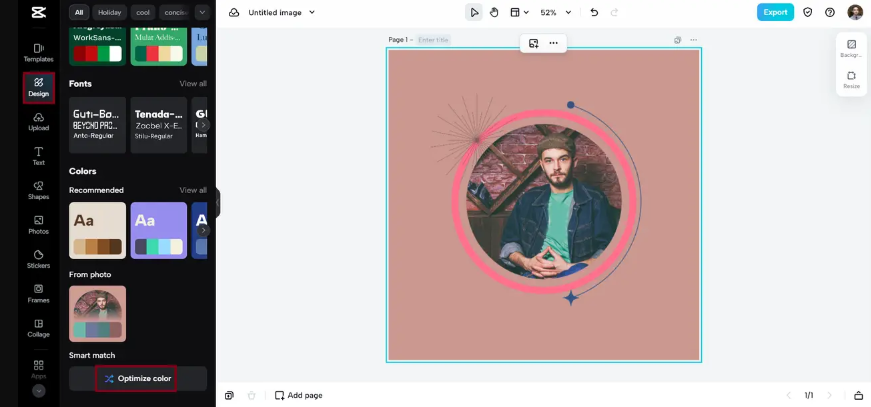
Task: Open the Upload panel
Action: [38, 122]
